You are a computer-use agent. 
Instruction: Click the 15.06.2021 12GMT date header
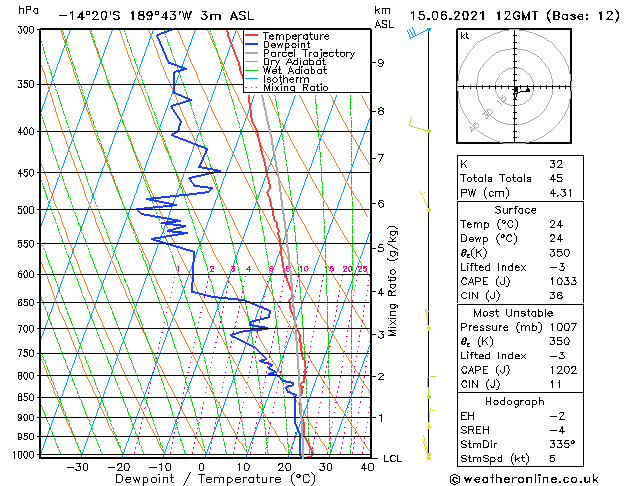[x=473, y=16]
